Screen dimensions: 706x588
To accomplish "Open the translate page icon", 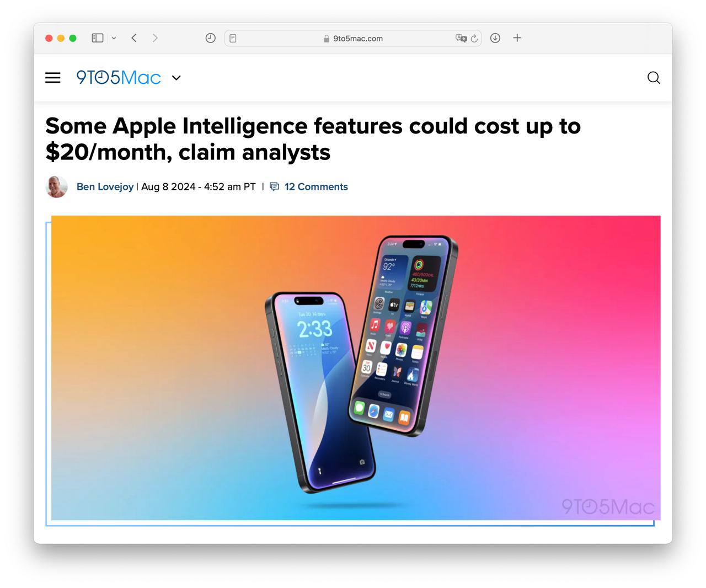I will (x=461, y=38).
